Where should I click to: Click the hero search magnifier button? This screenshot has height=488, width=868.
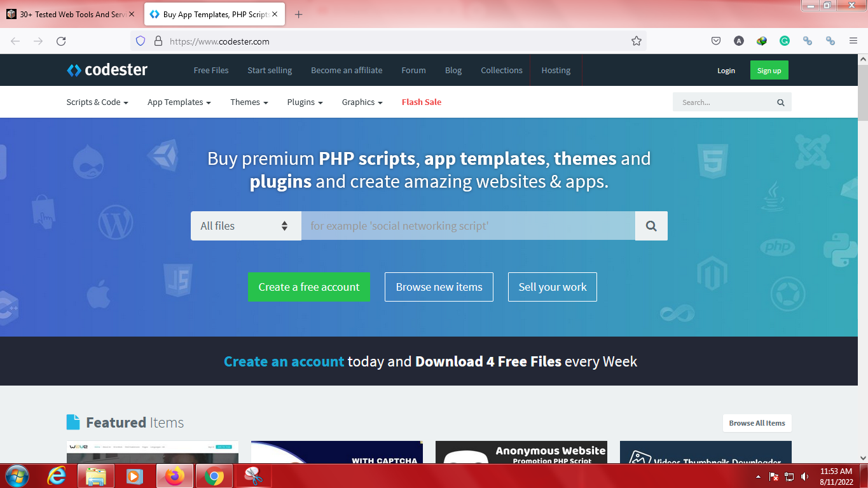[651, 226]
